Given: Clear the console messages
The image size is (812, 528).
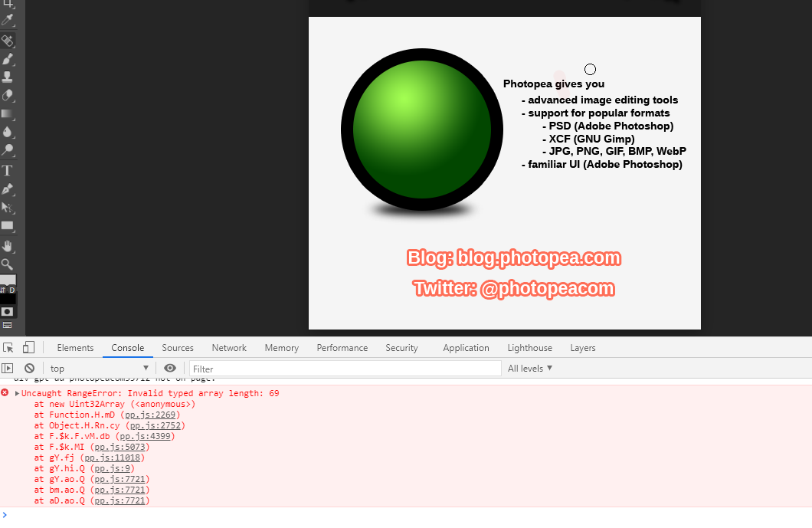Looking at the screenshot, I should point(29,368).
